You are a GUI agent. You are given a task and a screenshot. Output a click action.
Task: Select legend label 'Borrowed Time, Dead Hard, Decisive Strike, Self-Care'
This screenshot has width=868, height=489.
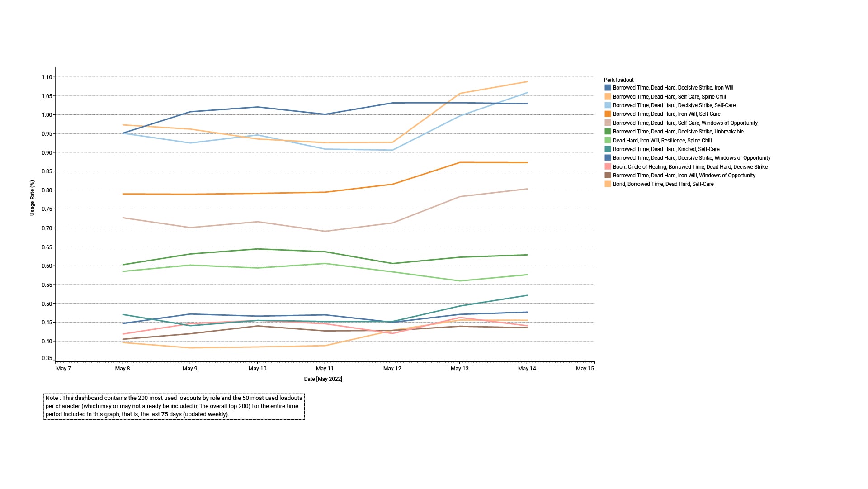[674, 105]
